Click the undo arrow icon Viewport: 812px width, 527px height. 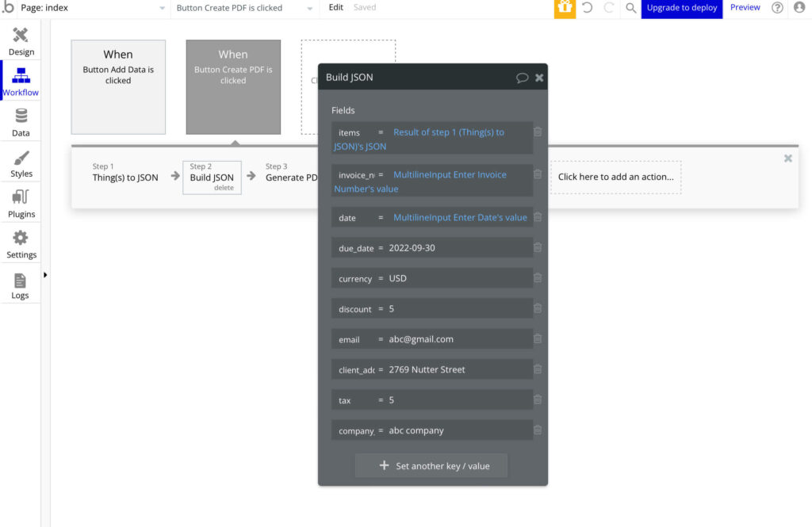[x=588, y=8]
